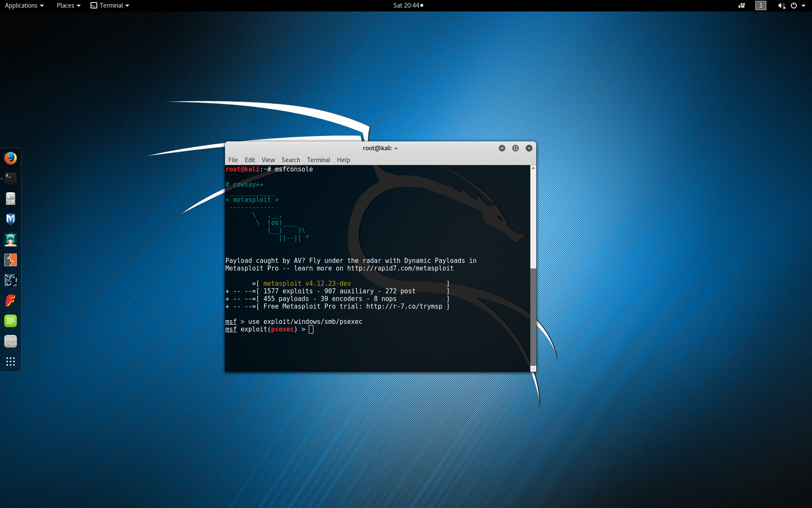Click the rapid7.com/metasploit URL text
Screen dimensions: 812x508
tap(400, 268)
